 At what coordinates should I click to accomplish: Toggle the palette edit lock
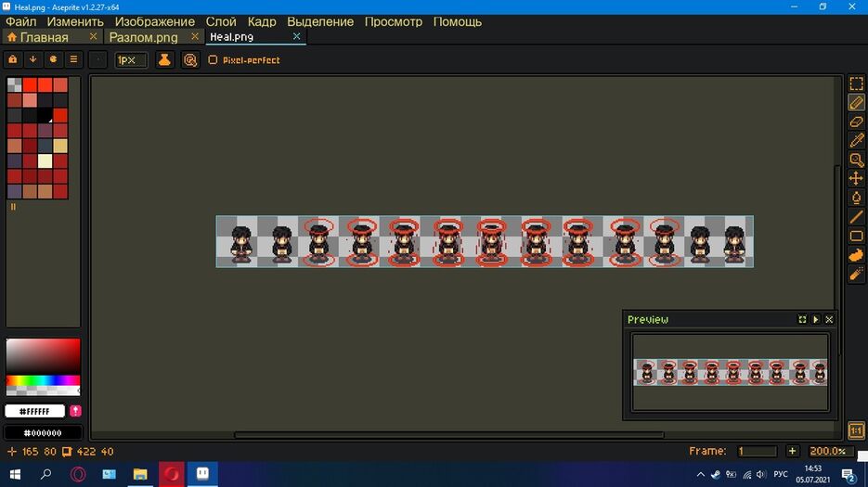pos(13,59)
